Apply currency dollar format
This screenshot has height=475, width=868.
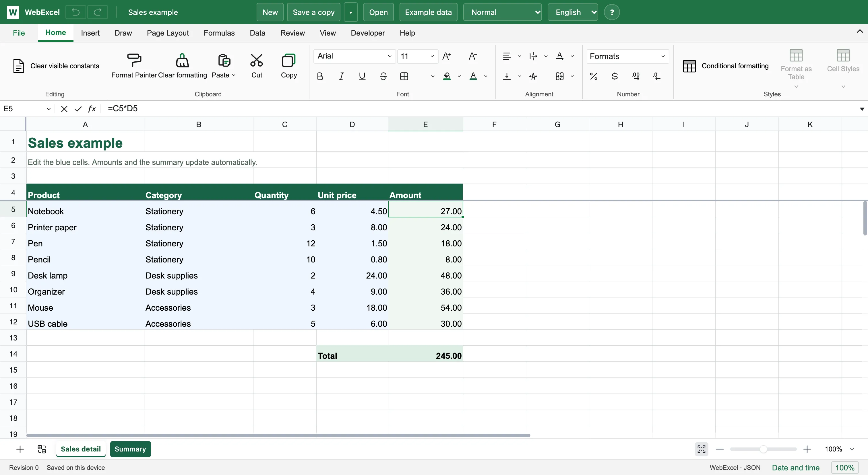pyautogui.click(x=615, y=76)
